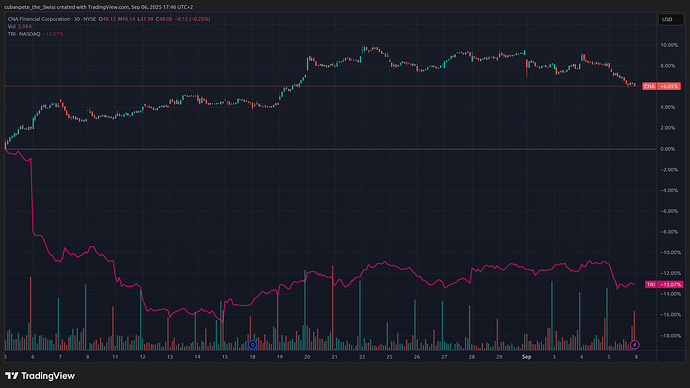Click date 15 on the time axis
Image resolution: width=690 pixels, height=388 pixels.
225,357
